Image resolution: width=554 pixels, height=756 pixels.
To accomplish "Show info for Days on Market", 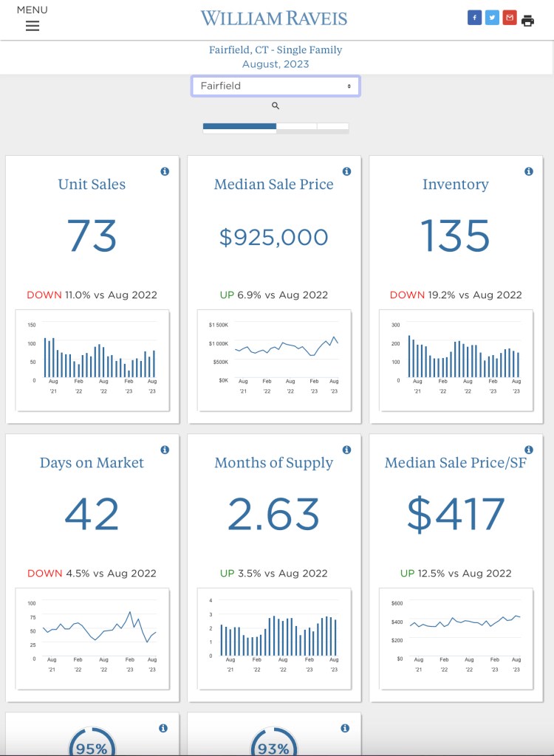I will 165,450.
